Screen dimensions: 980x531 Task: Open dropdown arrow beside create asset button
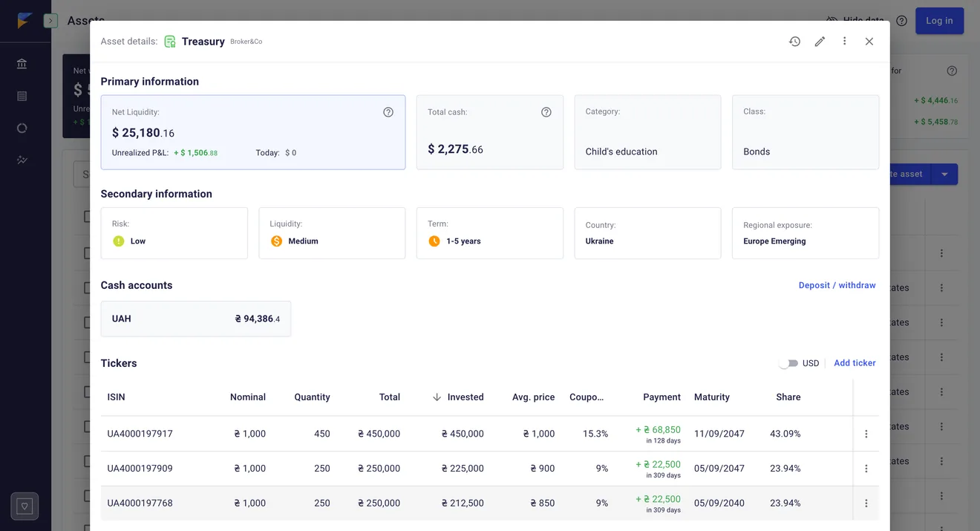pyautogui.click(x=944, y=175)
